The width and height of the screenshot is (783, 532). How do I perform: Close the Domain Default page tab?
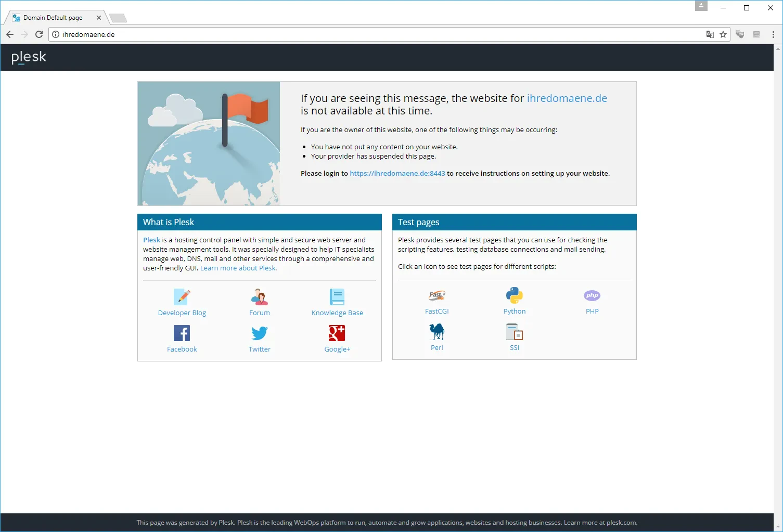(99, 18)
